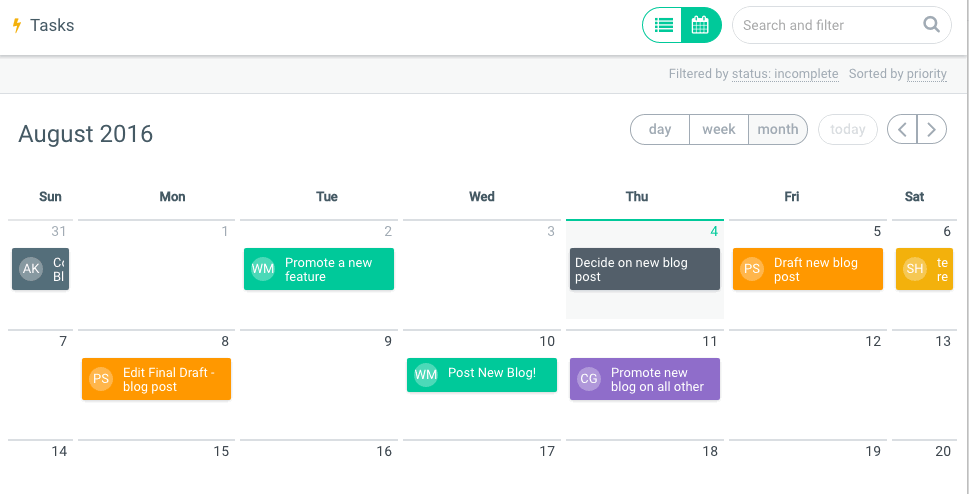Click CG avatar on Promote new blog task
Image resolution: width=969 pixels, height=494 pixels.
(589, 379)
